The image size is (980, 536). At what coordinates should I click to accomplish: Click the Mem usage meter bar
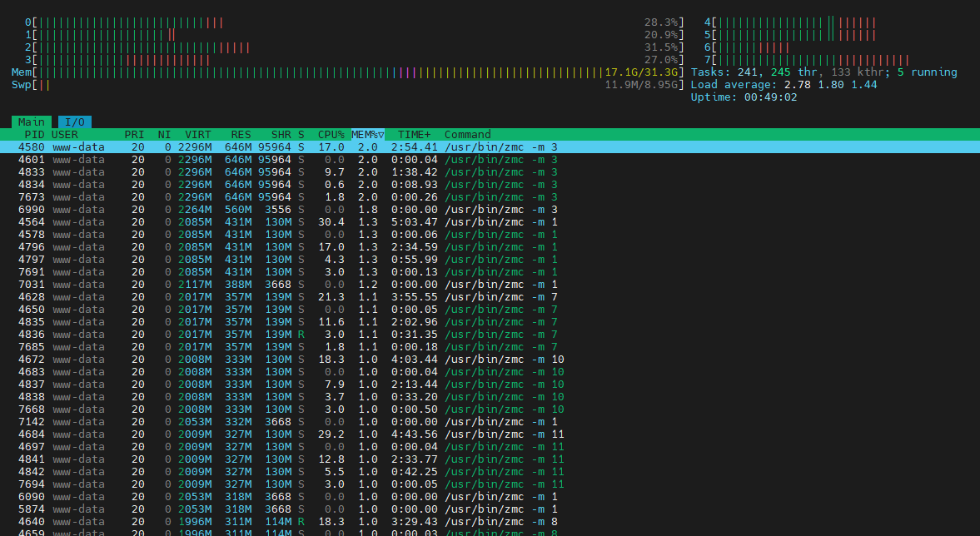347,72
